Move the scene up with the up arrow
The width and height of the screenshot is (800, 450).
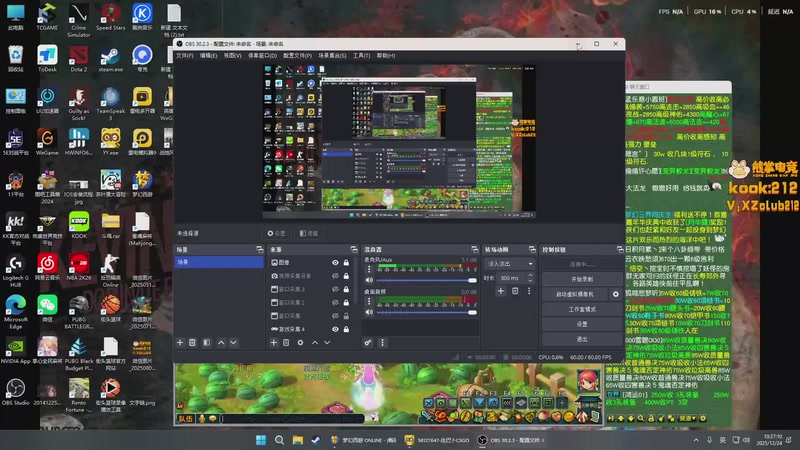point(221,342)
